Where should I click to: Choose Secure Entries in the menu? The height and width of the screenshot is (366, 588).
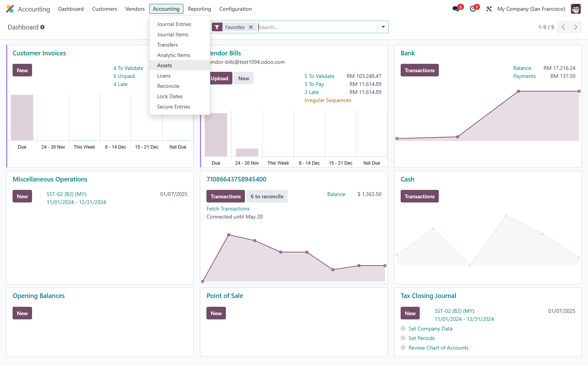(180, 107)
